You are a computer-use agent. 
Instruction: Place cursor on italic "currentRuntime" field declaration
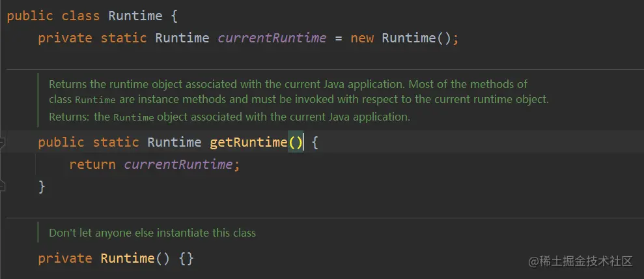click(272, 38)
